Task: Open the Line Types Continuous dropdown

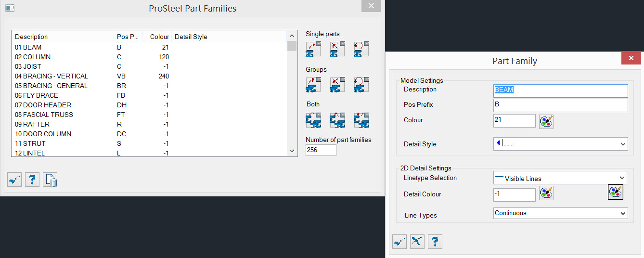Action: (623, 213)
